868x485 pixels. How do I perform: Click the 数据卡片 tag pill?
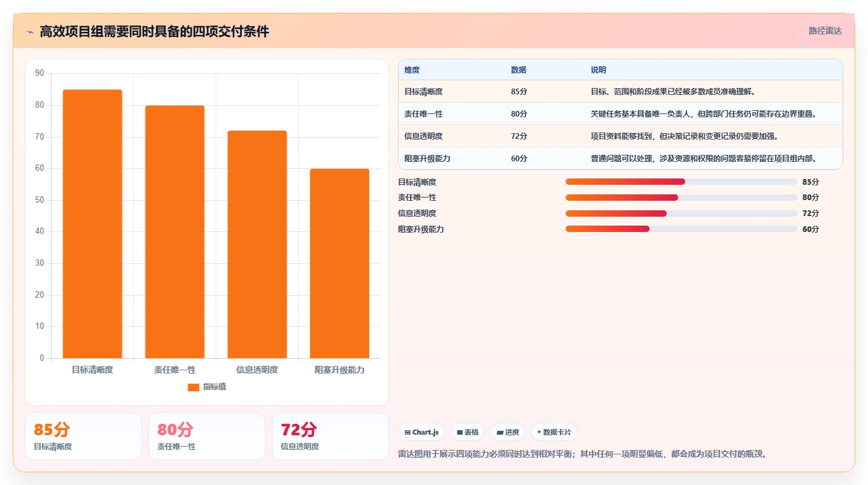[x=554, y=432]
